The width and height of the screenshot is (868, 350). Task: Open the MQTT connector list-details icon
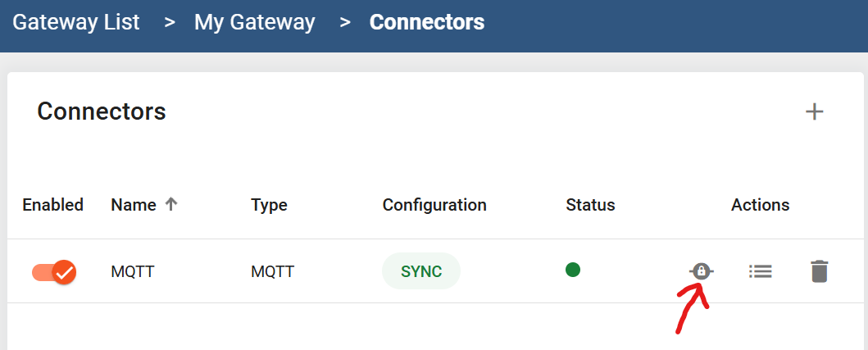tap(761, 270)
